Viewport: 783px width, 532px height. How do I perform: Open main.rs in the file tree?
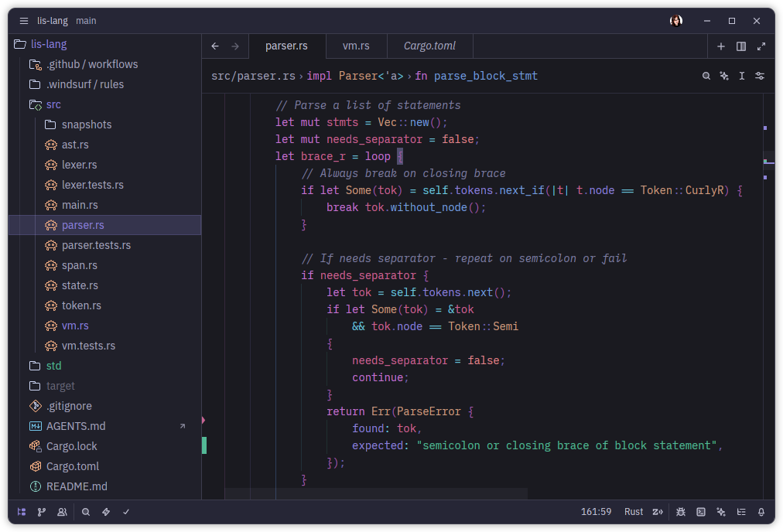coord(105,205)
